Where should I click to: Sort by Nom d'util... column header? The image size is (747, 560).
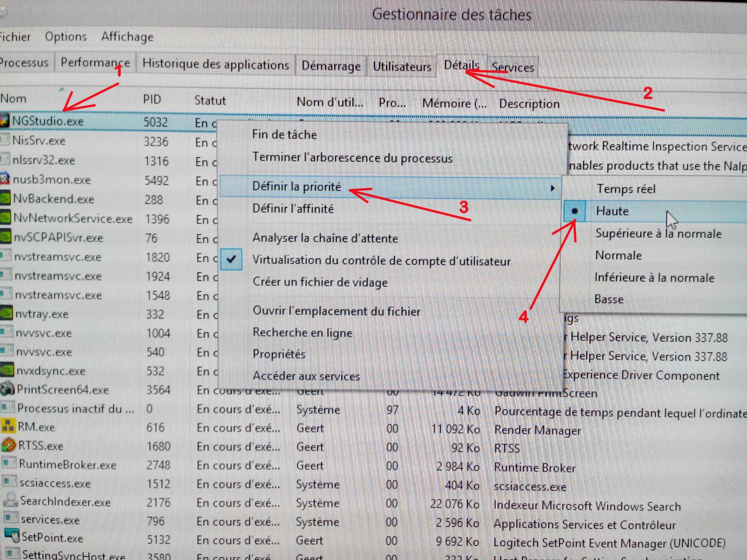[330, 102]
